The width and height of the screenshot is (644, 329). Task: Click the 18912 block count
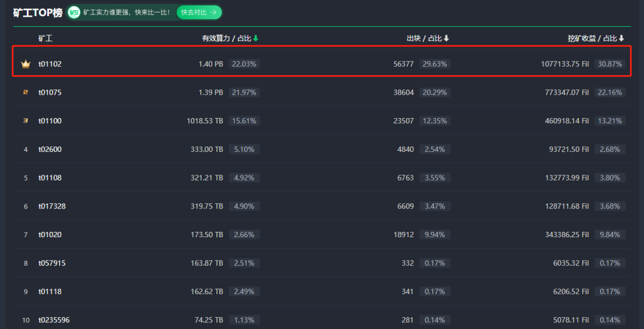pos(403,234)
